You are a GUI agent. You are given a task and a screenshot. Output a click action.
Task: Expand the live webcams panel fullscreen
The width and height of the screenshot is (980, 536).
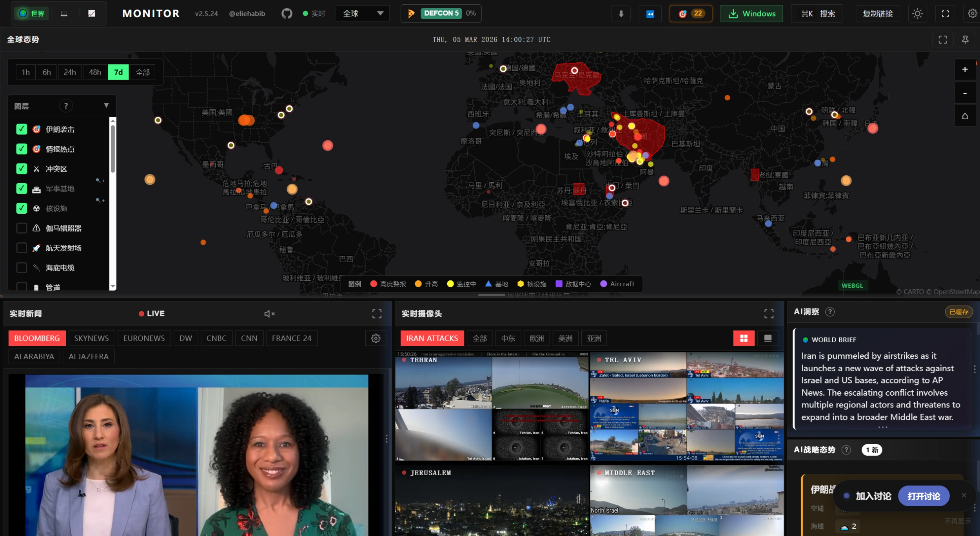(x=769, y=314)
